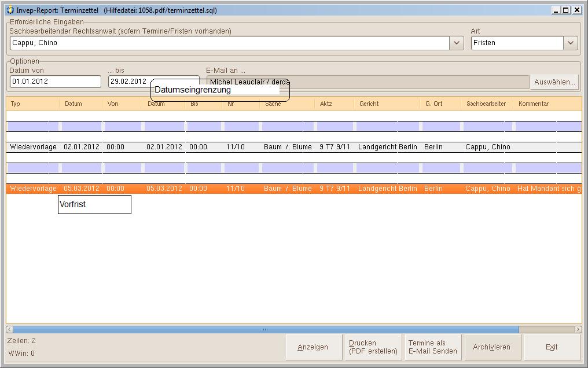Close the Invep-Report window
The height and width of the screenshot is (368, 588).
click(577, 10)
